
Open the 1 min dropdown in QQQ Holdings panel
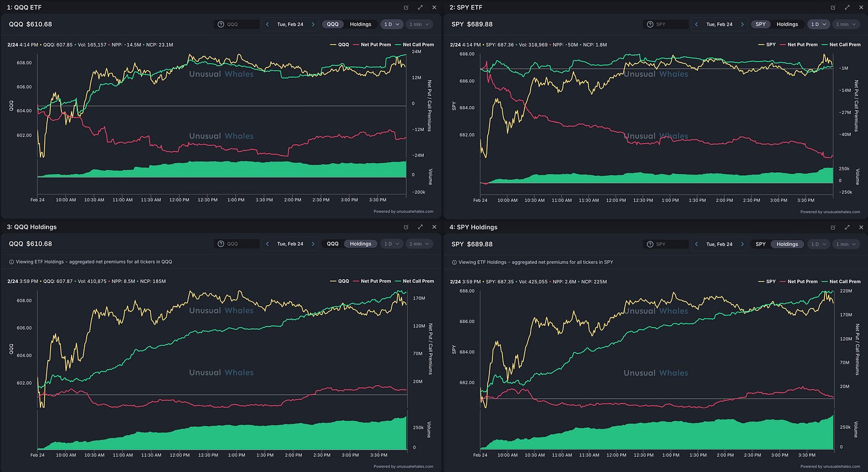[419, 244]
